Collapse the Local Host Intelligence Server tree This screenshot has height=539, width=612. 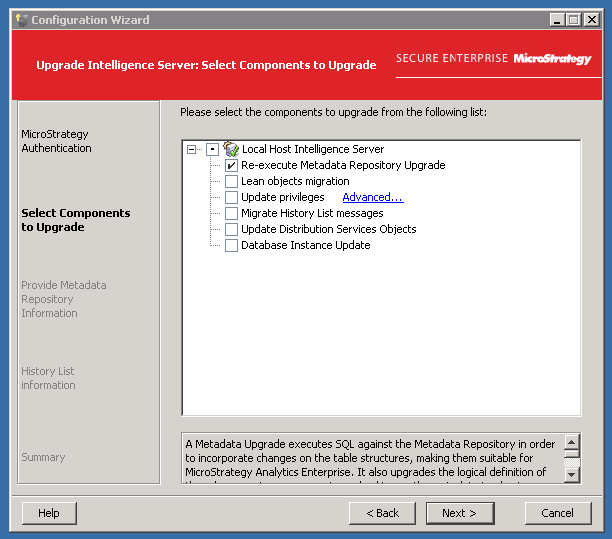(191, 149)
